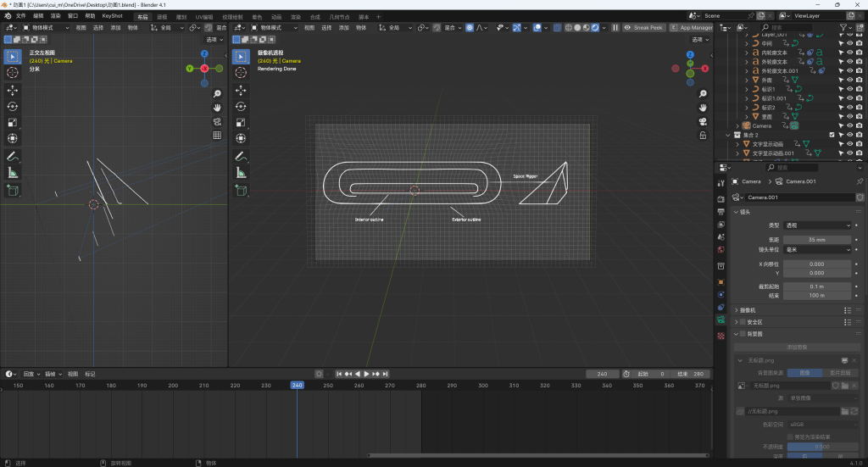Switch to the UV编辑 workspace tab
The height and width of the screenshot is (467, 868).
(204, 17)
